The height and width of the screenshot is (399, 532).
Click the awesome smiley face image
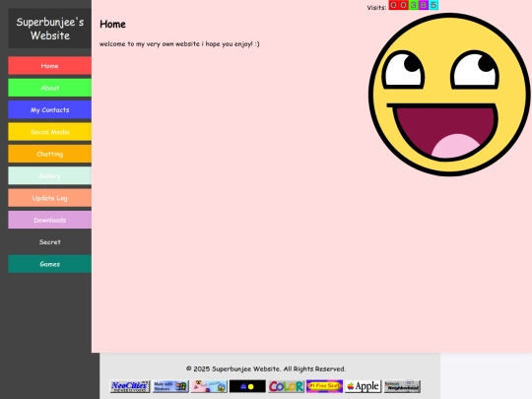click(x=449, y=95)
